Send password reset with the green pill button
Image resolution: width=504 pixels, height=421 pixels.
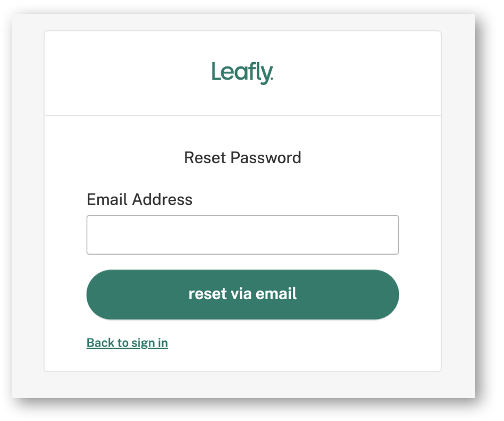(x=242, y=294)
